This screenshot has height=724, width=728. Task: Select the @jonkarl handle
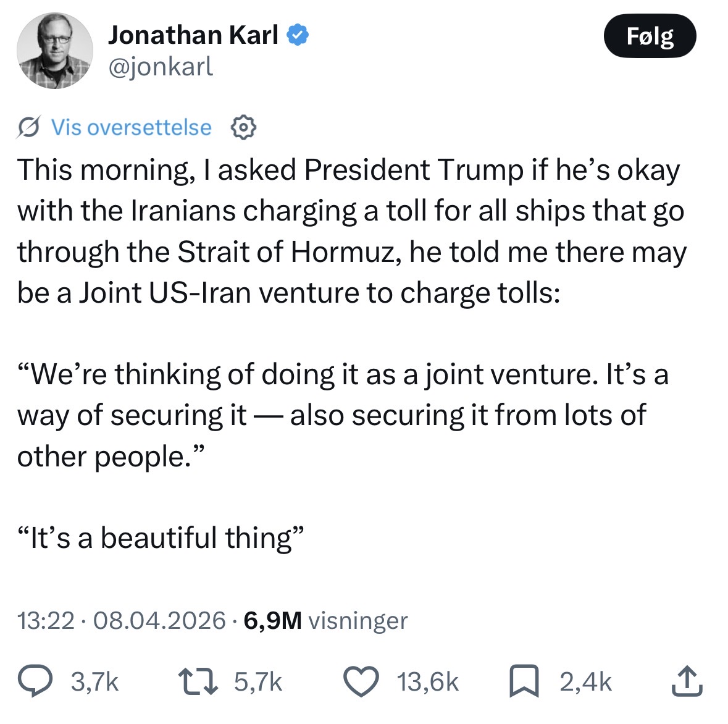click(x=161, y=66)
